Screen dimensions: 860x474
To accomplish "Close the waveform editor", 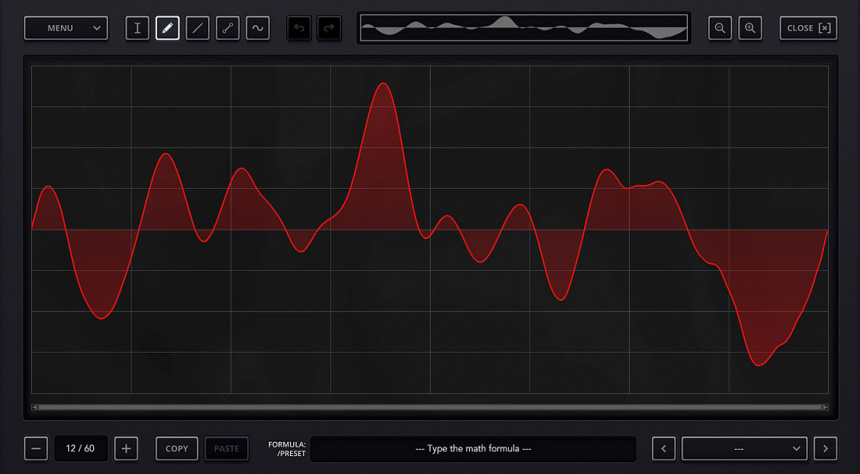I will pyautogui.click(x=808, y=28).
